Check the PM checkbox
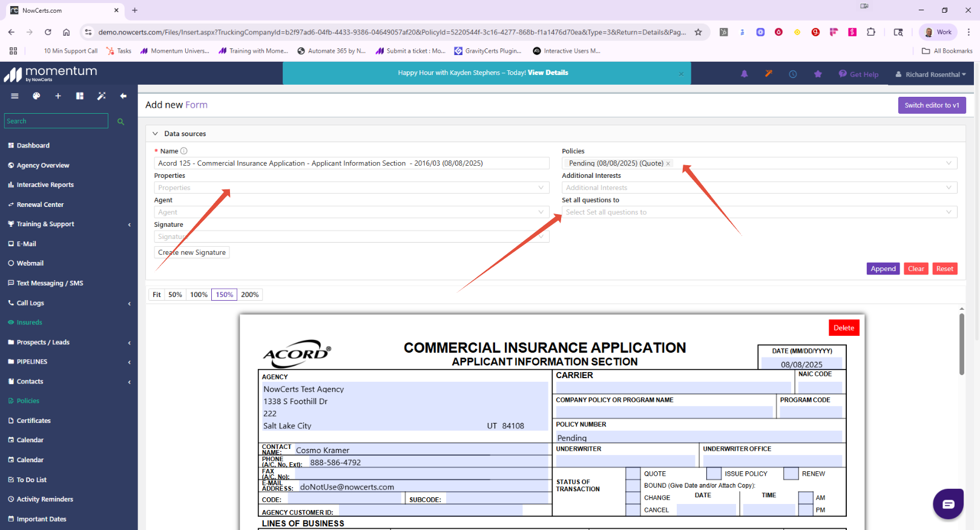Screen dimensions: 980x530 806,510
